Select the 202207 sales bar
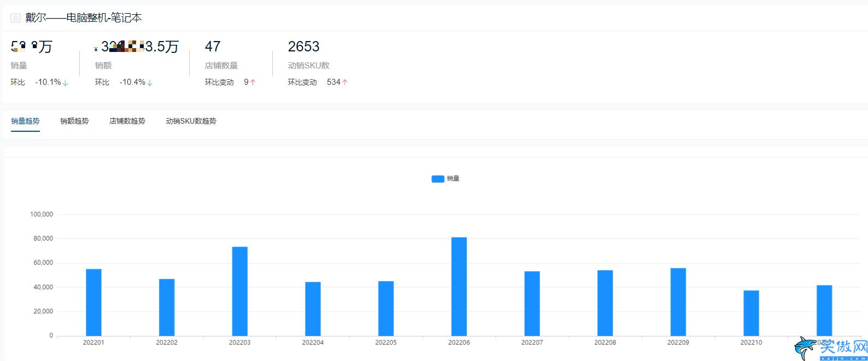This screenshot has width=868, height=361. [532, 304]
